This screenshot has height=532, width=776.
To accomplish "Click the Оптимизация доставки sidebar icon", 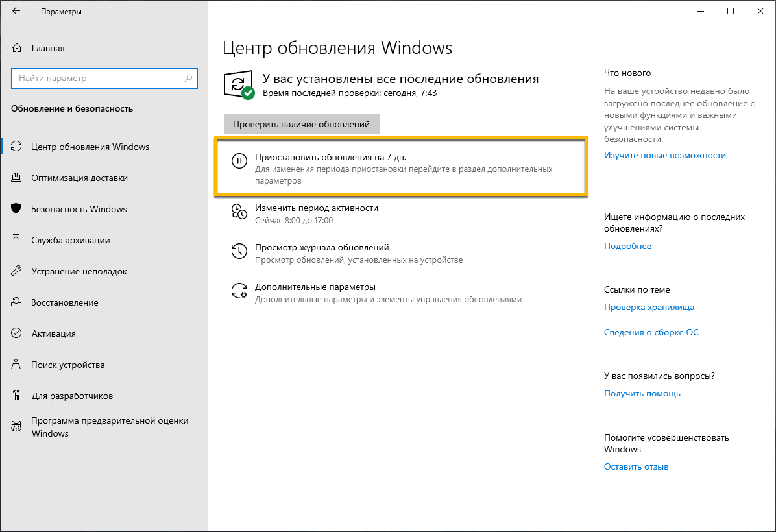I will coord(17,178).
